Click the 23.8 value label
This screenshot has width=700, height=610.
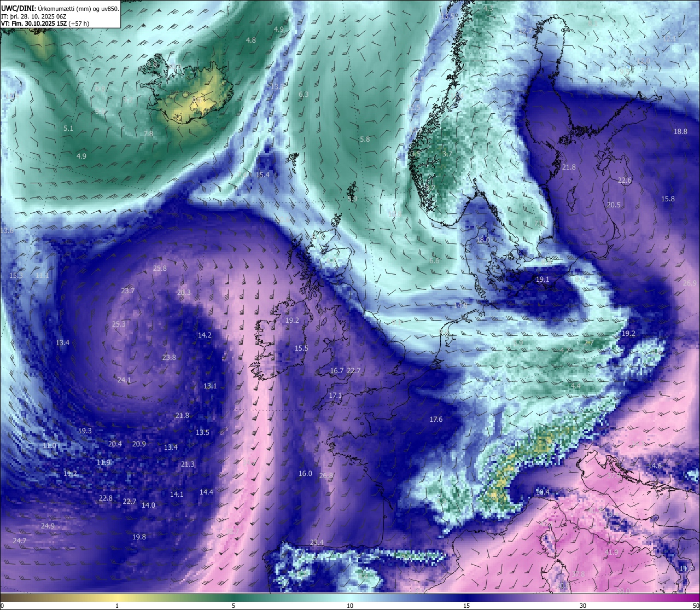point(169,357)
